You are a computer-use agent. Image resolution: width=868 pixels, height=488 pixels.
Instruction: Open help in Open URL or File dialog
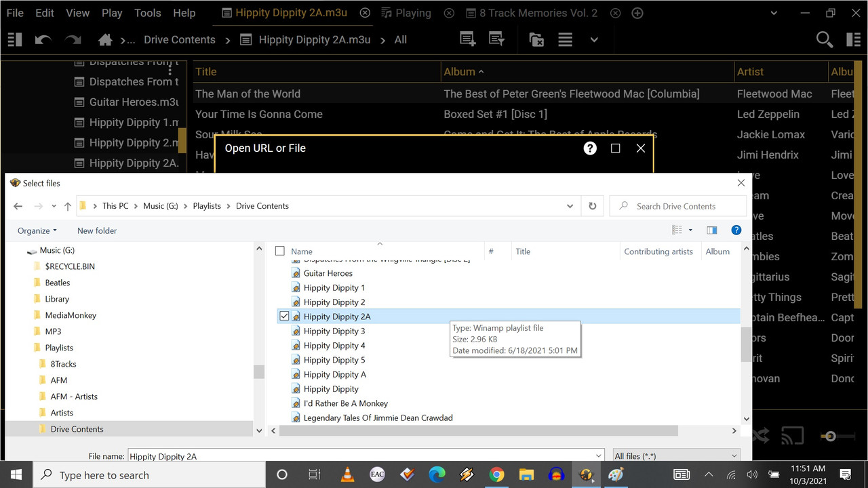coord(590,148)
